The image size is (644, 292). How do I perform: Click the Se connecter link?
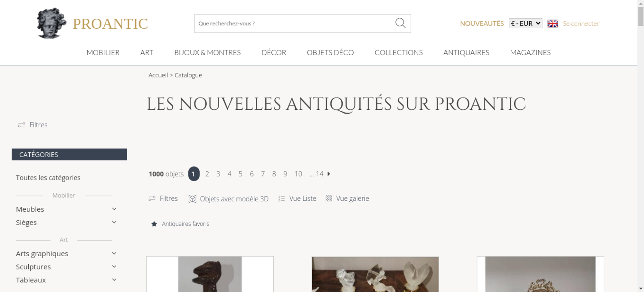click(581, 23)
